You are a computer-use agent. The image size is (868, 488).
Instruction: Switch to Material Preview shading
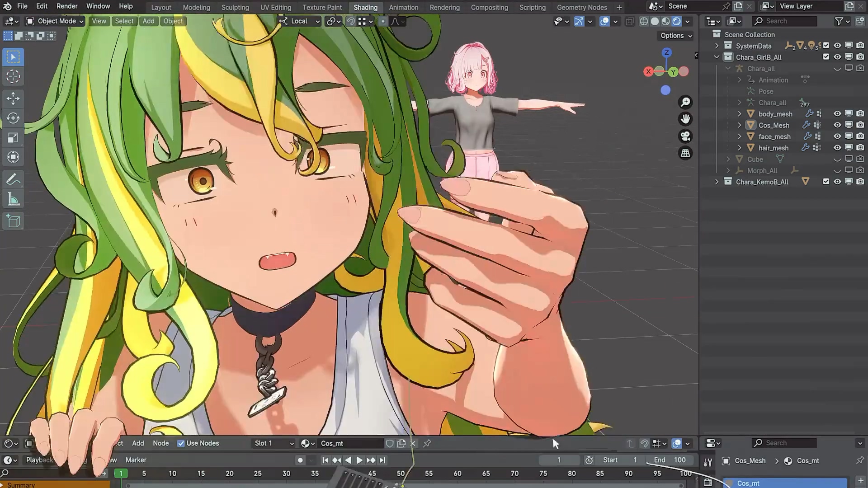(x=665, y=21)
